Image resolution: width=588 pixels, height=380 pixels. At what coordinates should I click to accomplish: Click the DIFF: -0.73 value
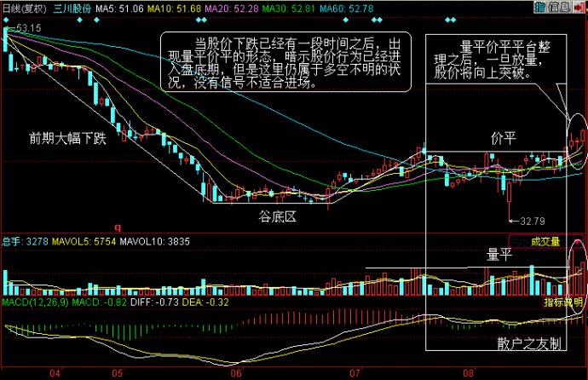click(154, 302)
